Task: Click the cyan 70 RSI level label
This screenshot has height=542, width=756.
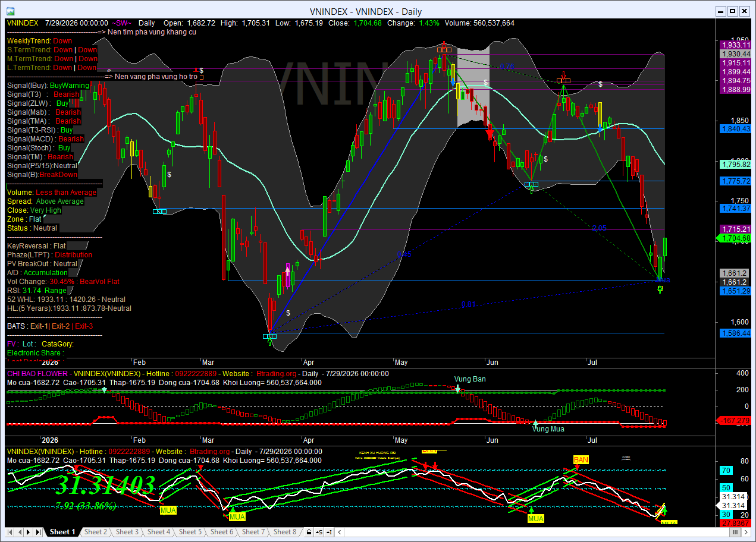Action: click(x=726, y=471)
